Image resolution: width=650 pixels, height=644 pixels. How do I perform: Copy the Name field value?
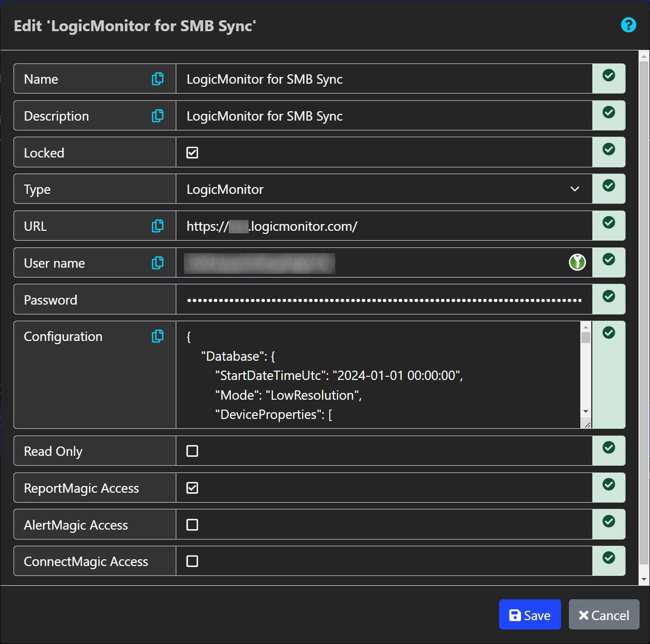click(158, 78)
